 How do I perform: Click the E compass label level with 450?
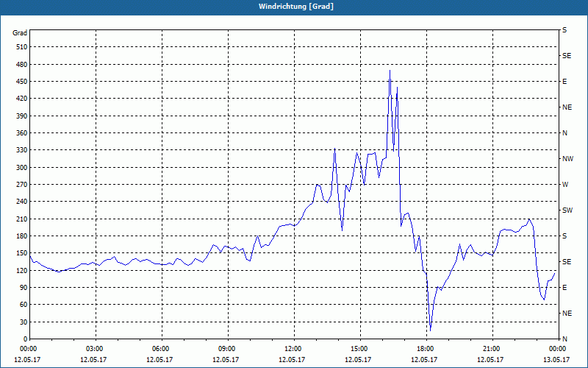coord(564,82)
